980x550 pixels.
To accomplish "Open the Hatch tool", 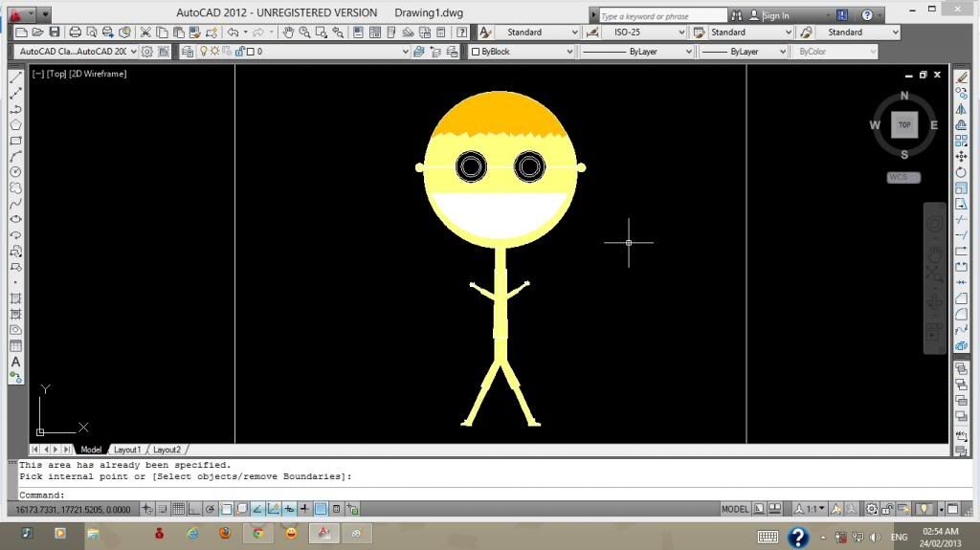I will pos(15,298).
